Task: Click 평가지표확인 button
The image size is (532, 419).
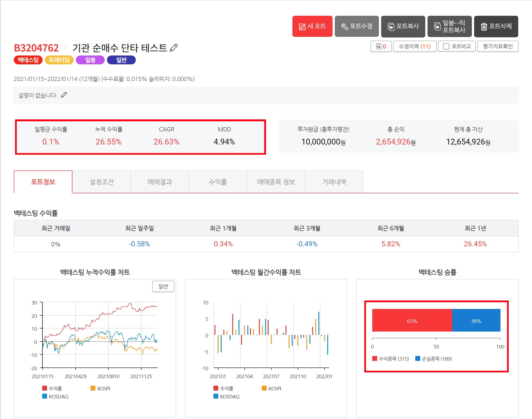Action: coord(498,46)
